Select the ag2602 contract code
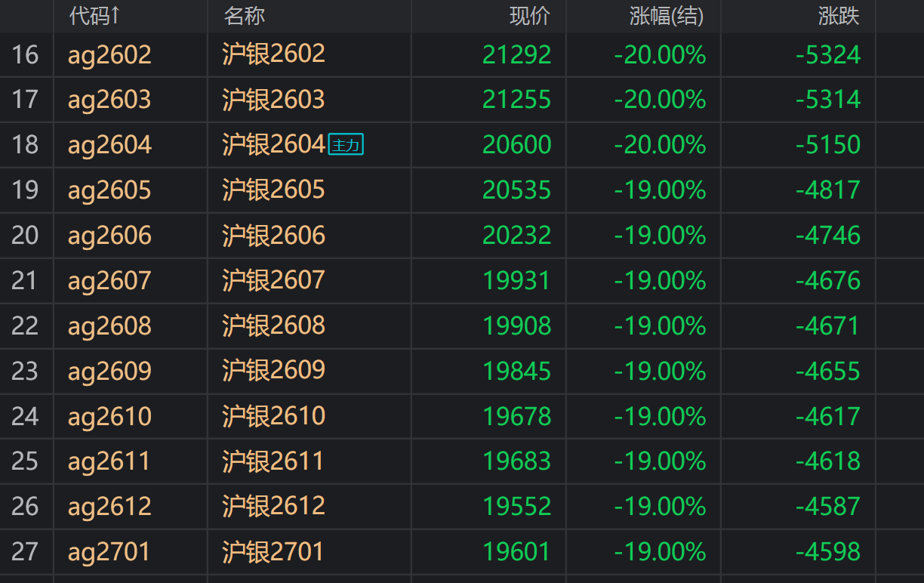 tap(109, 54)
